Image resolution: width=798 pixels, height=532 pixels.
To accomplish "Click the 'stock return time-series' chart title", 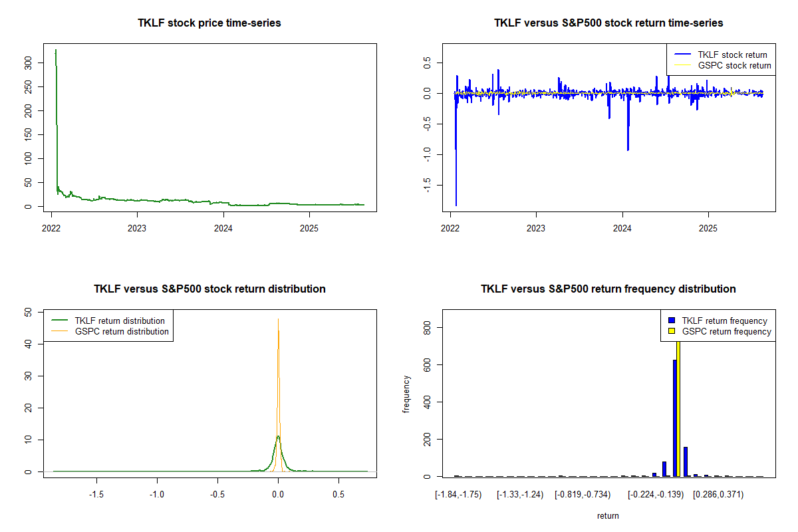I will (x=608, y=23).
